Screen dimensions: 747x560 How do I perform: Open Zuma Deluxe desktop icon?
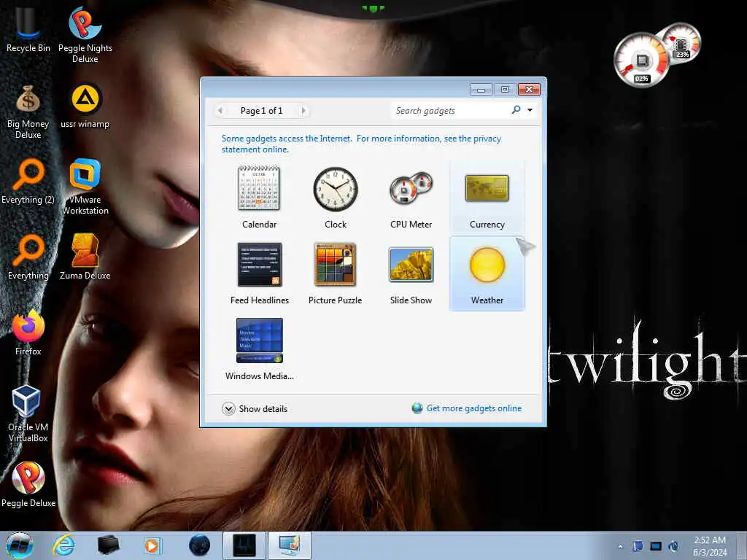coord(85,257)
